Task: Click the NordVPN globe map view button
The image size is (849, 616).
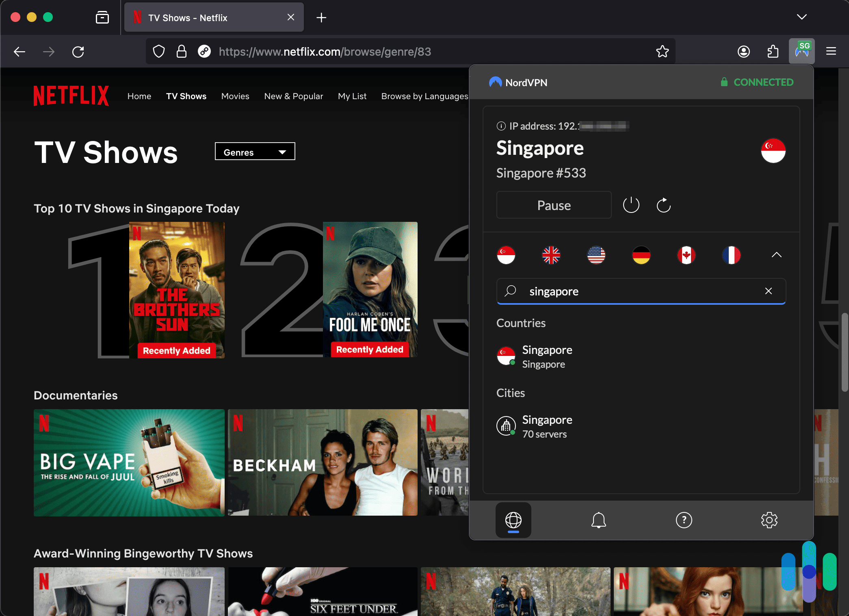Action: (x=513, y=520)
